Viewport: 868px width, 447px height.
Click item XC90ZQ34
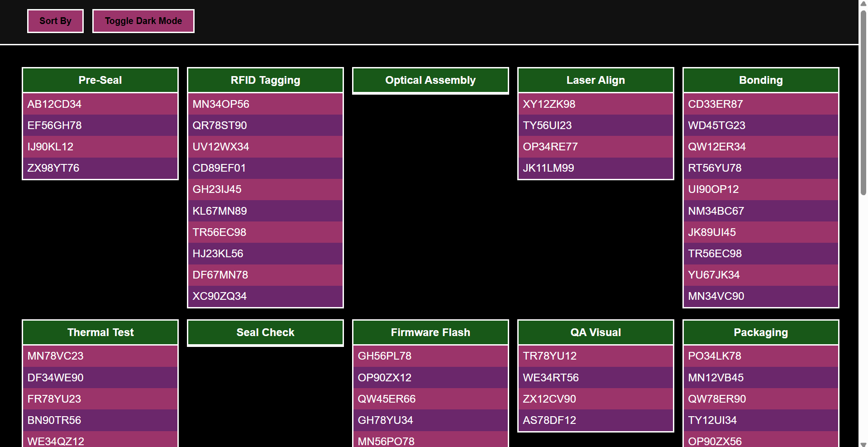tap(265, 296)
